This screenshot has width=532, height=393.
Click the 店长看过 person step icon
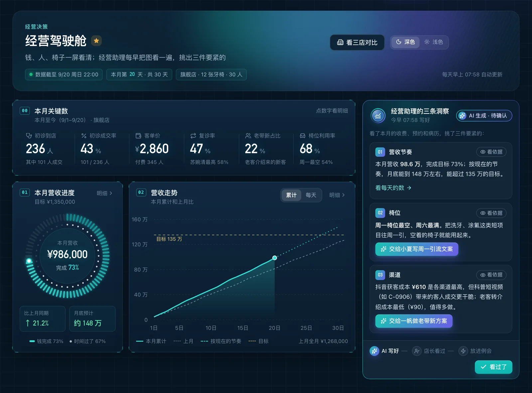pos(417,351)
